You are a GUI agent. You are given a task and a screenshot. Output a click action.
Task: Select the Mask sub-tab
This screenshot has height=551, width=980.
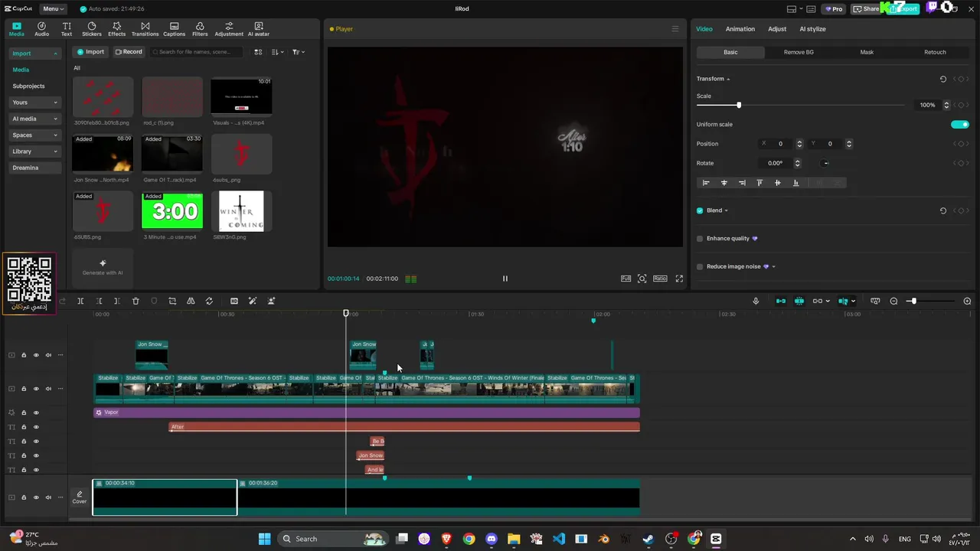tap(867, 52)
